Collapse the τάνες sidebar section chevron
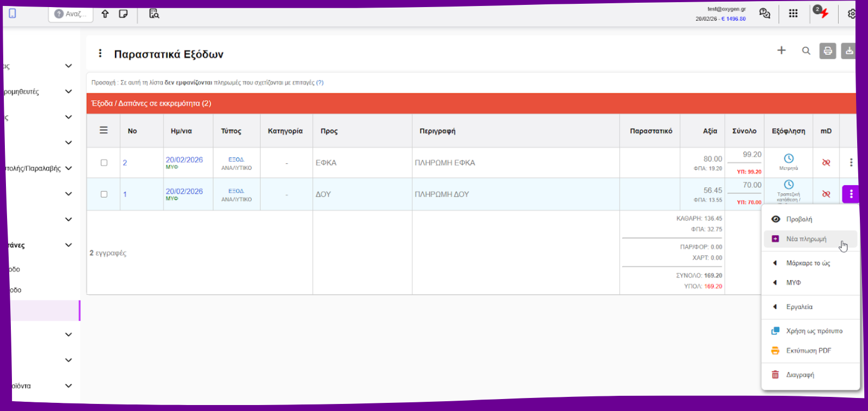Image resolution: width=868 pixels, height=411 pixels. click(x=68, y=245)
